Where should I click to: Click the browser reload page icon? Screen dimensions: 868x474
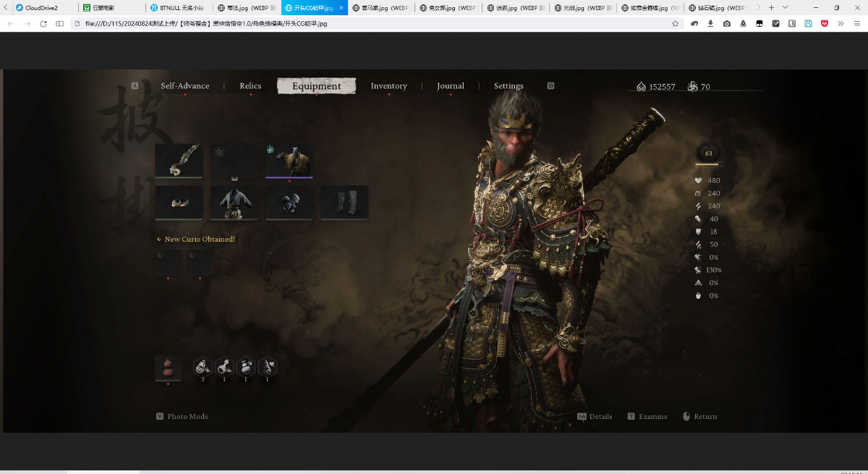[x=43, y=23]
